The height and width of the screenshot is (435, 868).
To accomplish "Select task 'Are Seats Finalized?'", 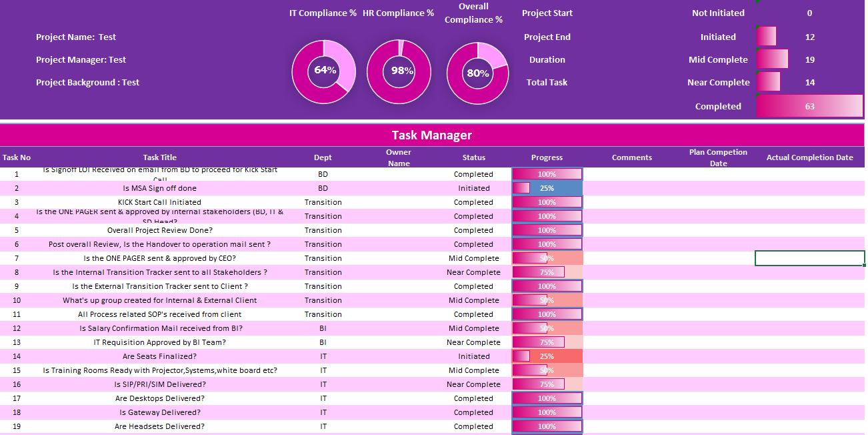I will (160, 356).
